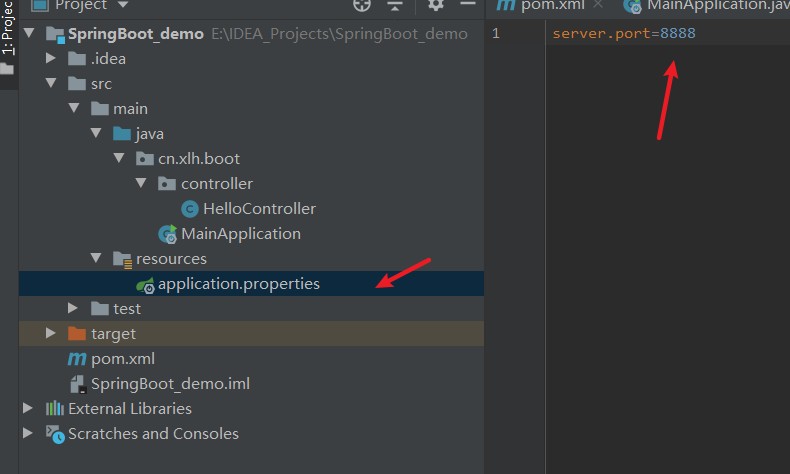Click the Project tool window panel icon

coord(40,5)
